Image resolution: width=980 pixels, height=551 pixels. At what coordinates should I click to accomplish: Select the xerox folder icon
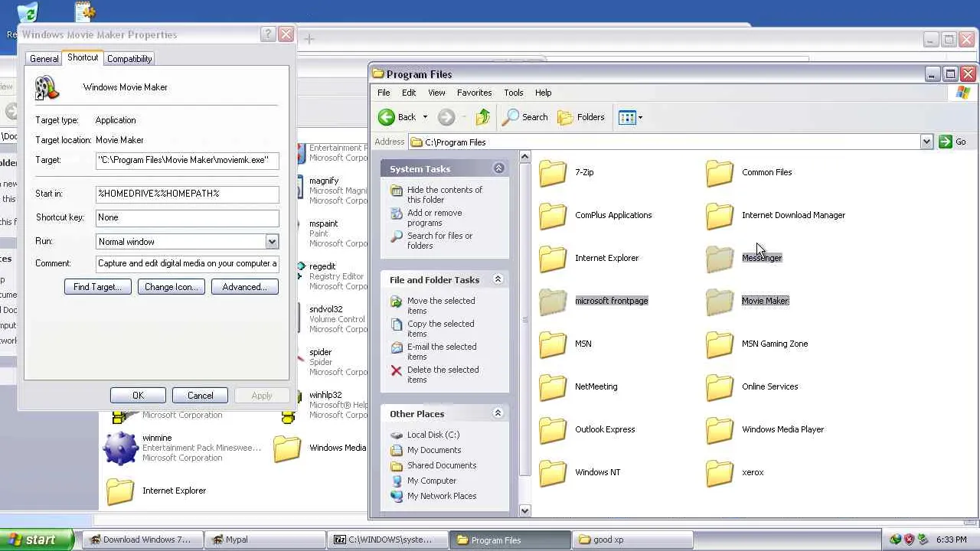pyautogui.click(x=720, y=473)
